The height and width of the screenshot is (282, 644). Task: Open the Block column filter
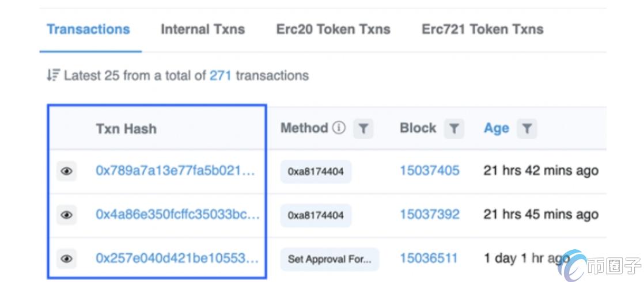click(454, 129)
